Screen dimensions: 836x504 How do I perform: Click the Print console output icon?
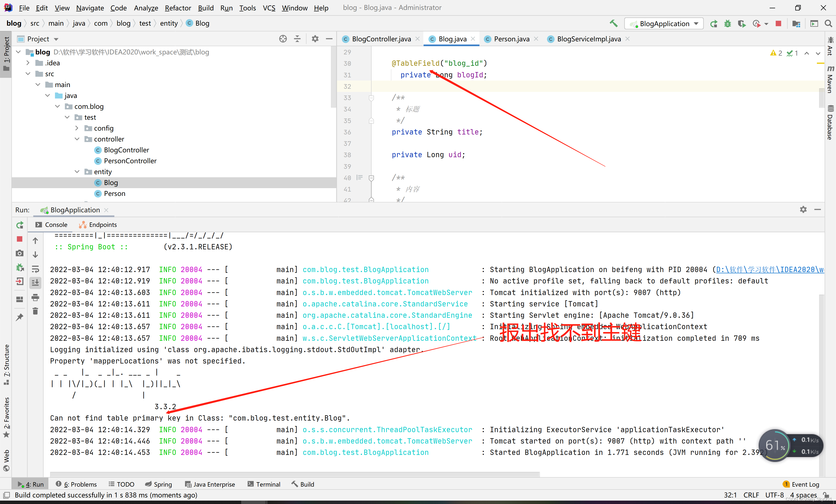point(35,297)
